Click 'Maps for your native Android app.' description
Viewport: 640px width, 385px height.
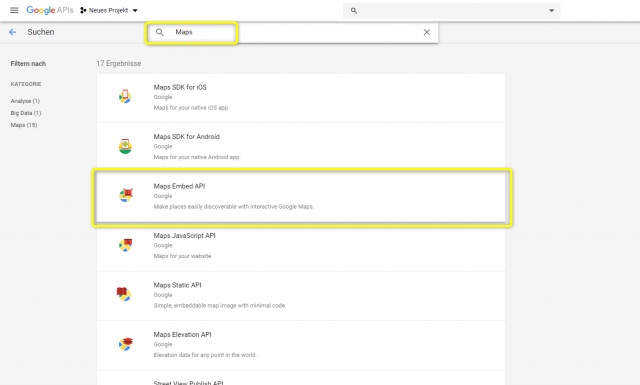coord(197,157)
